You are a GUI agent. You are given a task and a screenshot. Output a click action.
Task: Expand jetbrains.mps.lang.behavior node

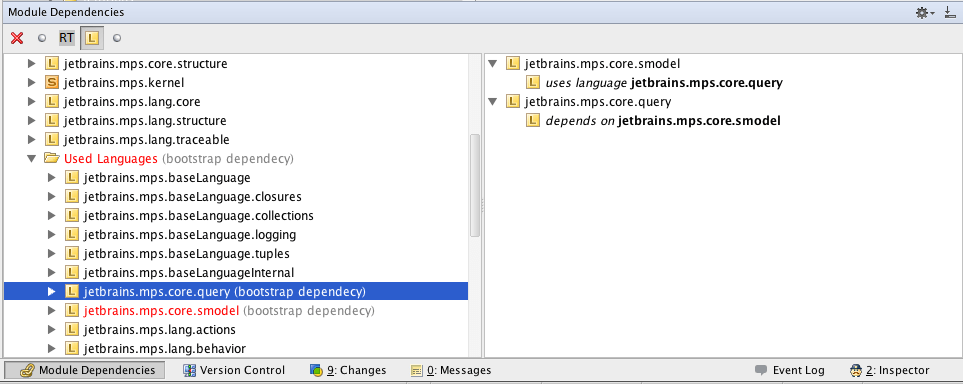(52, 348)
